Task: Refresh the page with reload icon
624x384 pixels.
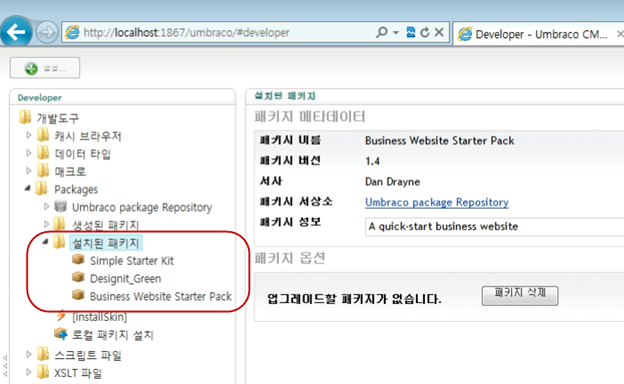Action: pos(425,32)
